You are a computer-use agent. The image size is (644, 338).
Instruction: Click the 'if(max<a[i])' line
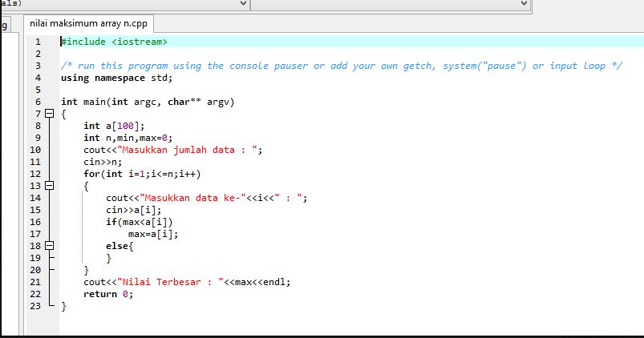point(140,222)
